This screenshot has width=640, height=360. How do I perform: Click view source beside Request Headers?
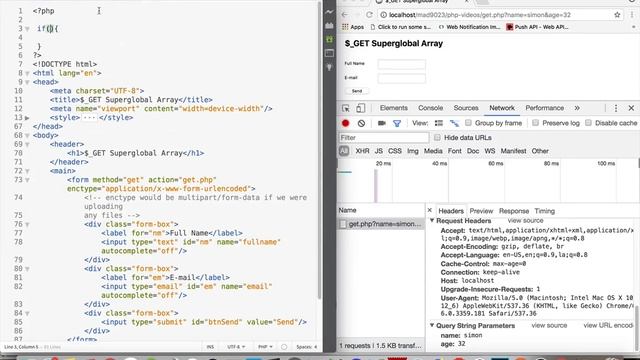[x=525, y=220]
